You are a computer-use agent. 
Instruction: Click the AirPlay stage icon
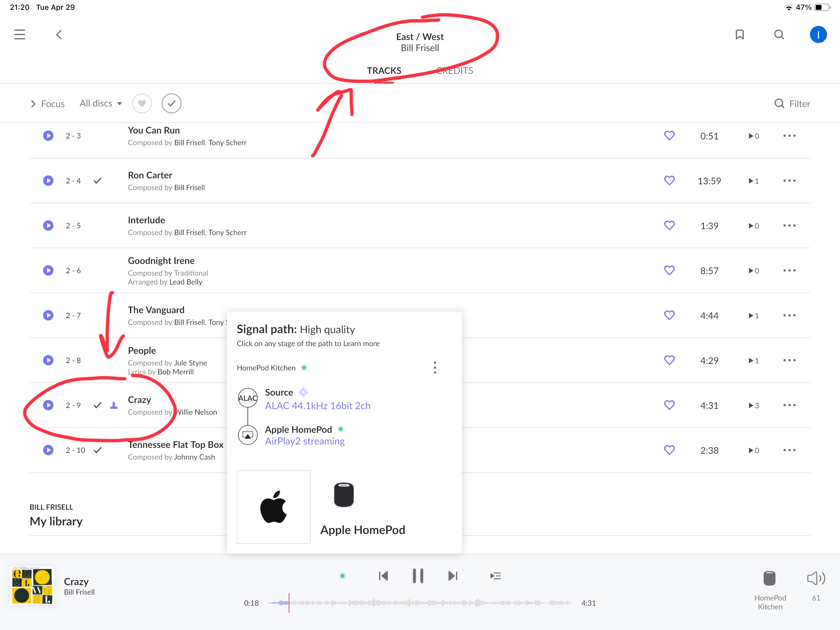tap(248, 435)
